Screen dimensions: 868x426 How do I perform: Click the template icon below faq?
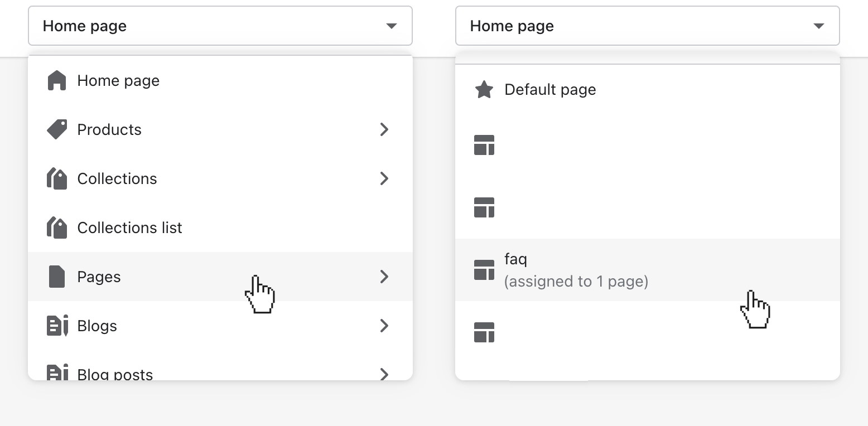(484, 332)
